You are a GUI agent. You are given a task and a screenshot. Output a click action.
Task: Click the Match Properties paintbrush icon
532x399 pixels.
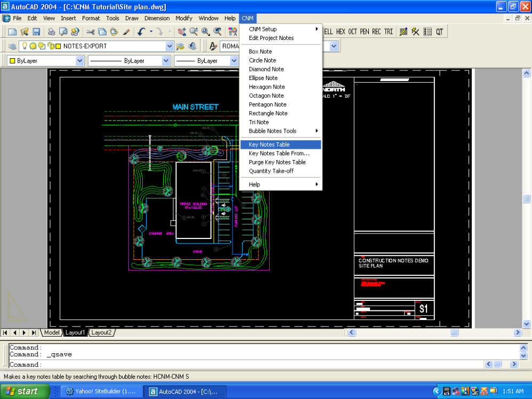(126, 32)
